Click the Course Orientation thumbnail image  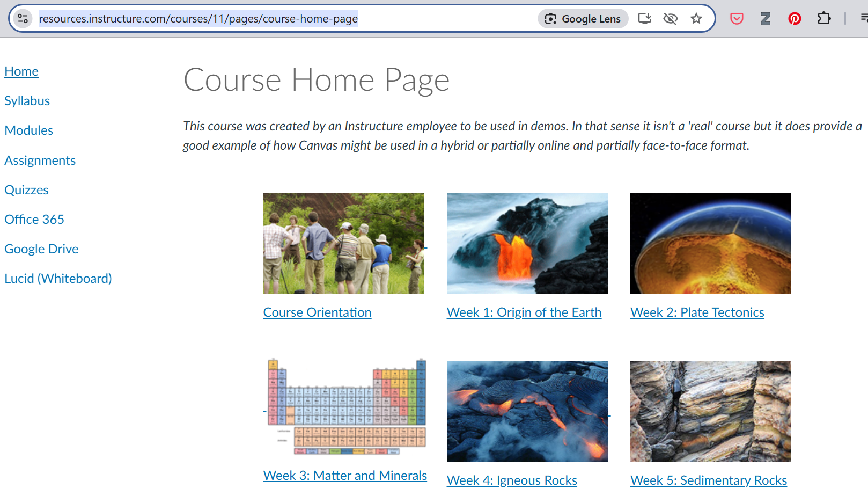[x=343, y=243]
